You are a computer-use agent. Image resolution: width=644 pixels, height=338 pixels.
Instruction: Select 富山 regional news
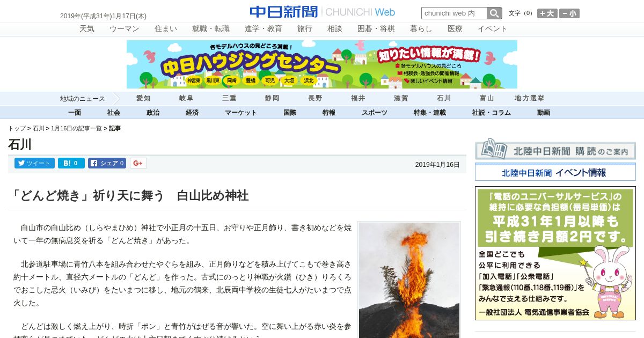(487, 99)
